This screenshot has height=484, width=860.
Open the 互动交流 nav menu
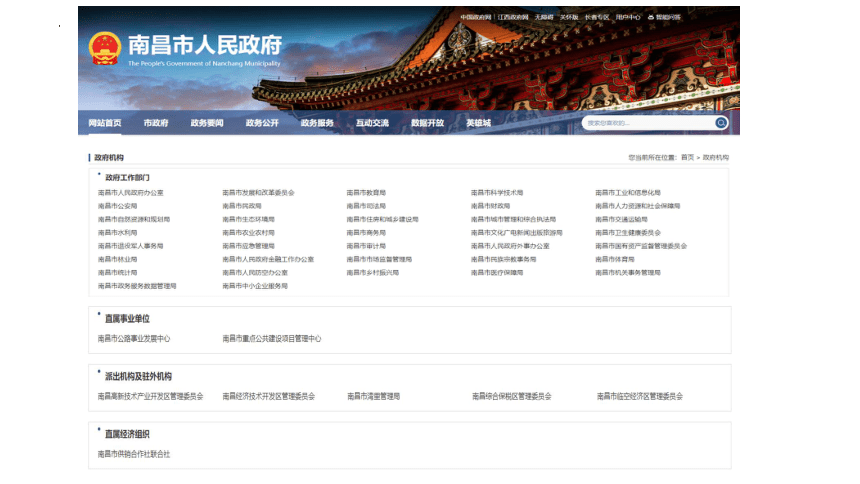(372, 123)
